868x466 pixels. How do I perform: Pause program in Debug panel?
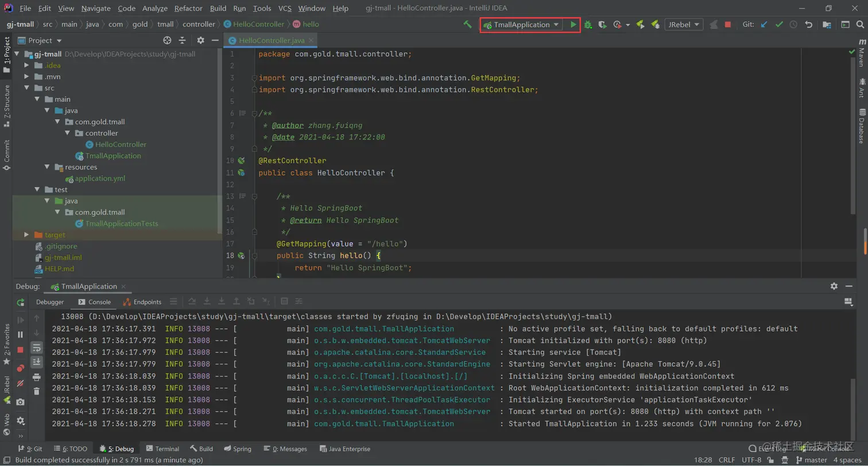coord(21,334)
